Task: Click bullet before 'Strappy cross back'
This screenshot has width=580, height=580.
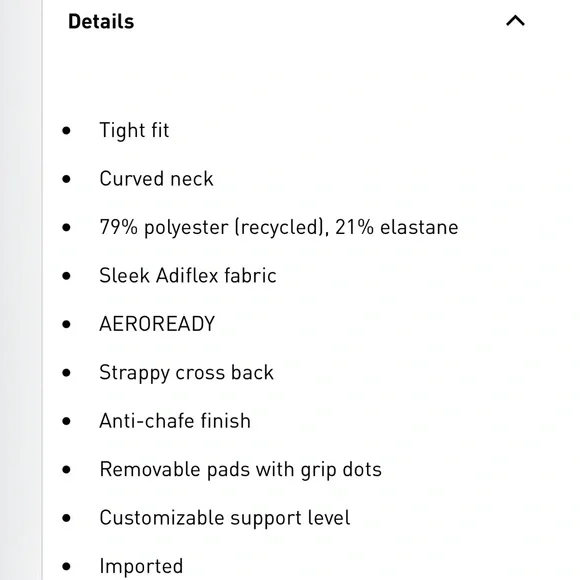Action: pyautogui.click(x=67, y=373)
